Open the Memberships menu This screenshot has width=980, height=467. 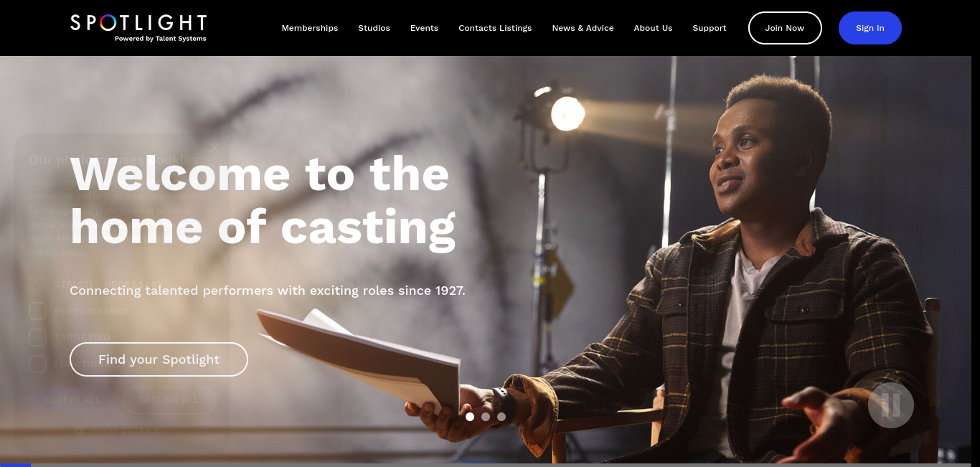coord(310,28)
